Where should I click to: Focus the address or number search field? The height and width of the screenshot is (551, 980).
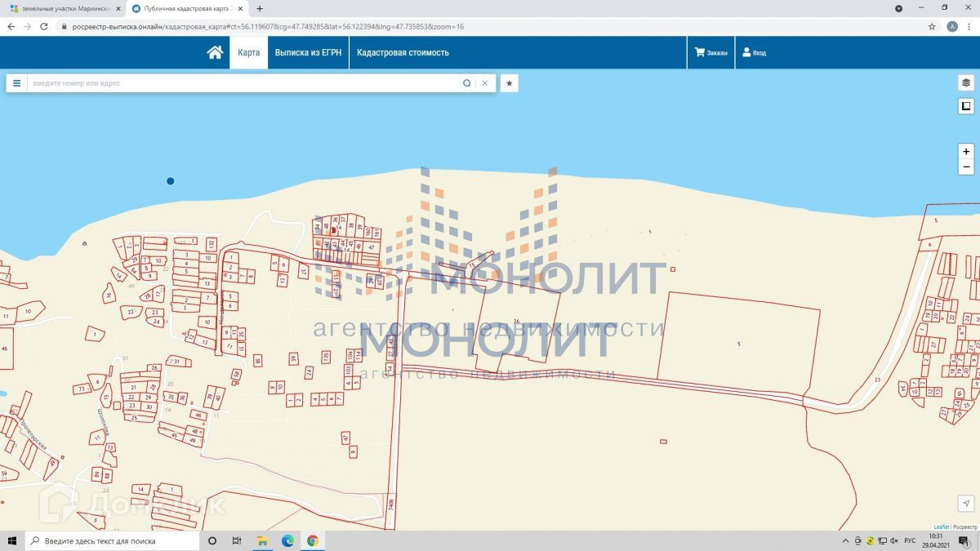point(245,83)
